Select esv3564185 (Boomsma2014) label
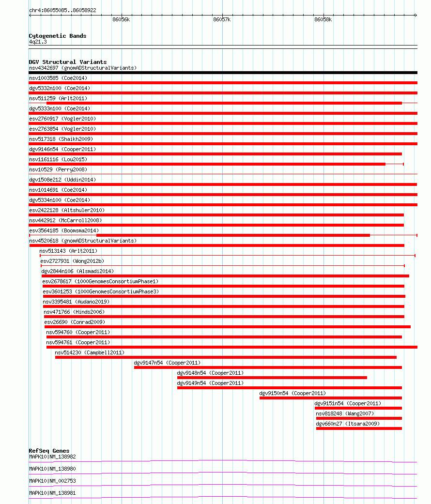Image resolution: width=431 pixels, height=504 pixels. click(x=64, y=230)
